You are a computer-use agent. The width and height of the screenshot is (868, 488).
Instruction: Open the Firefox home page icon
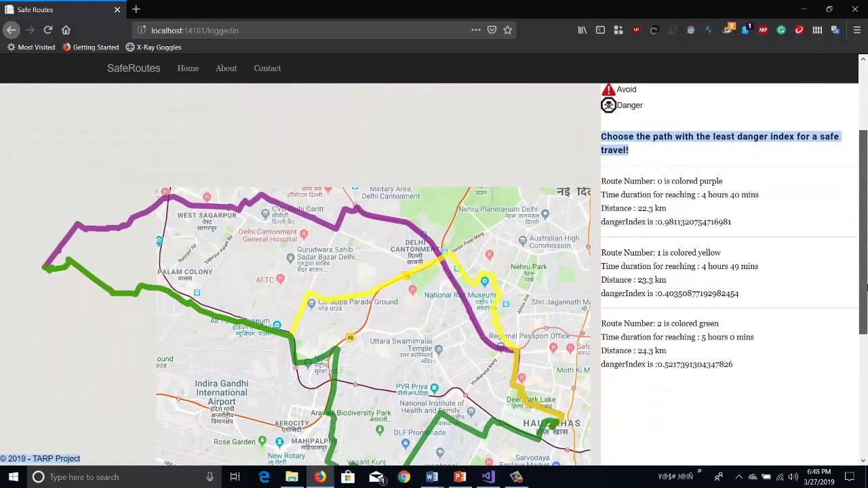(x=66, y=30)
